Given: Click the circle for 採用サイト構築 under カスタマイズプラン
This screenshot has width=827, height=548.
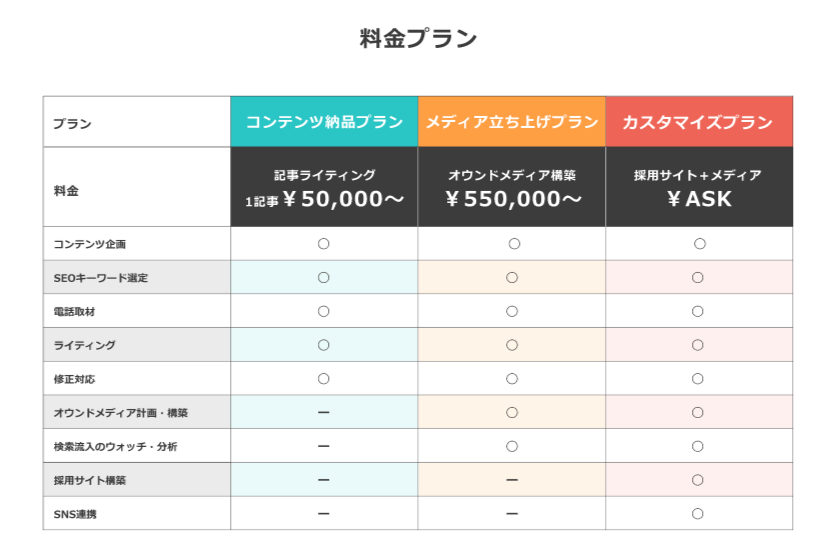Looking at the screenshot, I should tap(698, 480).
